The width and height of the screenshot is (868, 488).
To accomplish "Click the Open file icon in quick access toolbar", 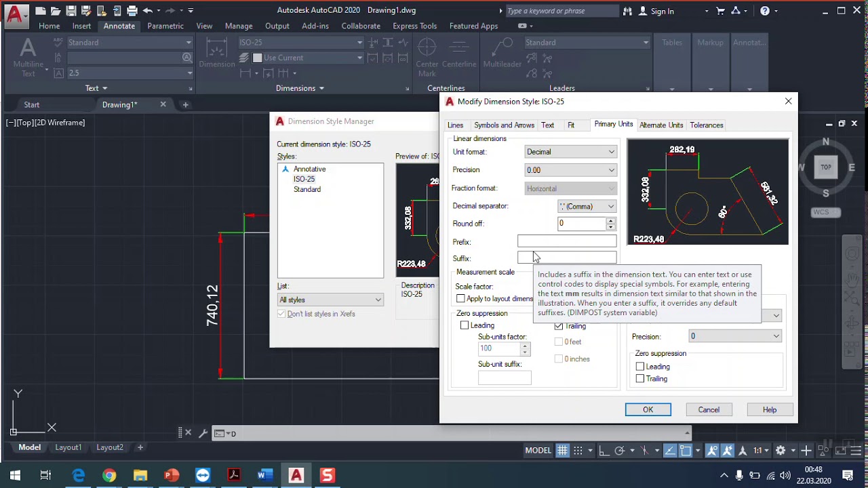I will tap(56, 11).
